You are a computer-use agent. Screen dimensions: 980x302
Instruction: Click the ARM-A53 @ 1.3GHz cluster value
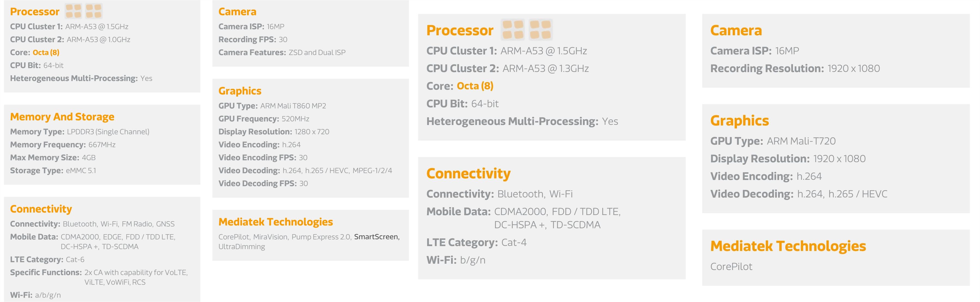click(545, 69)
